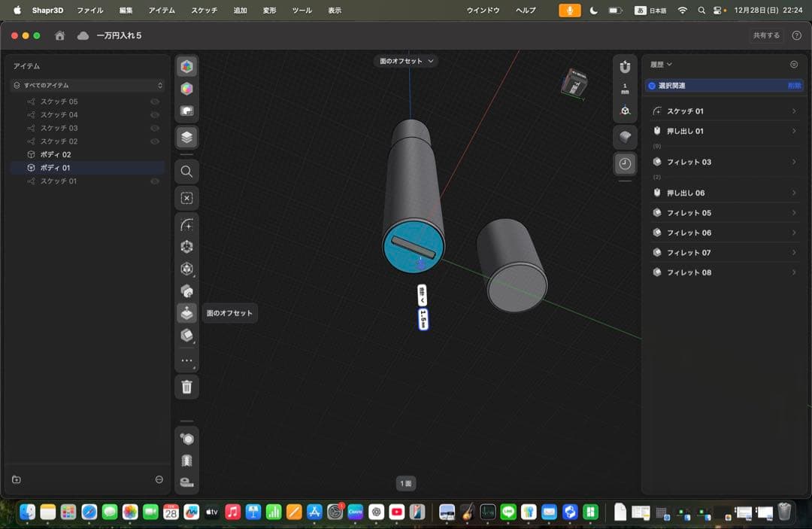Screen dimensions: 812x529
Task: Click the trash delete icon in toolbar
Action: [186, 388]
